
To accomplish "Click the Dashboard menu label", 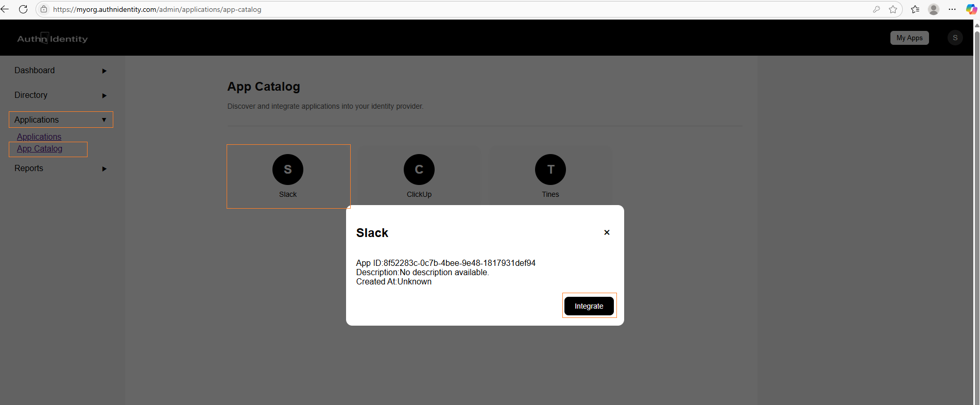I will point(35,71).
